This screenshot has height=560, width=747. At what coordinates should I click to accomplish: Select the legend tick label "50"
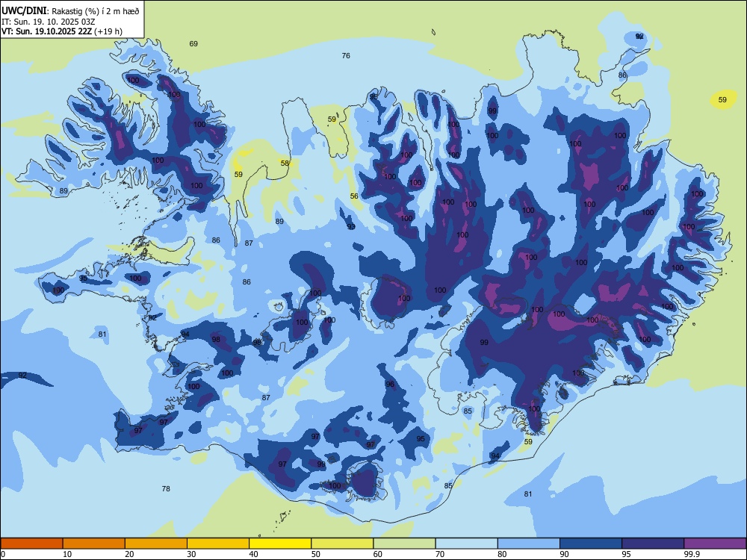point(315,554)
